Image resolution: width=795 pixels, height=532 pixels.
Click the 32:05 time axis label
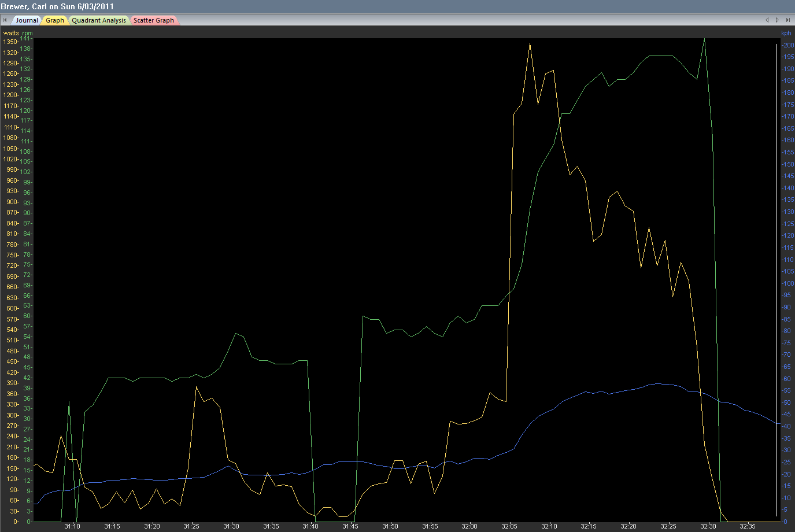coord(509,526)
